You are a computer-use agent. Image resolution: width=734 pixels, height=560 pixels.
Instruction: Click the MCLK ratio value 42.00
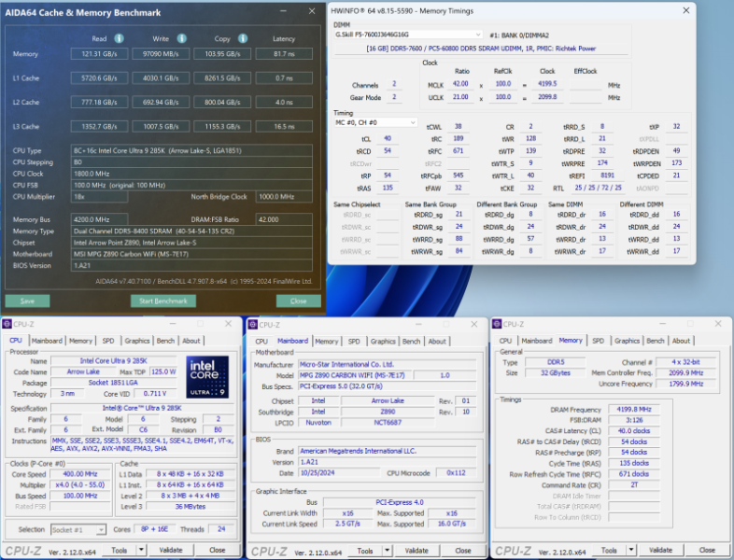tap(460, 84)
